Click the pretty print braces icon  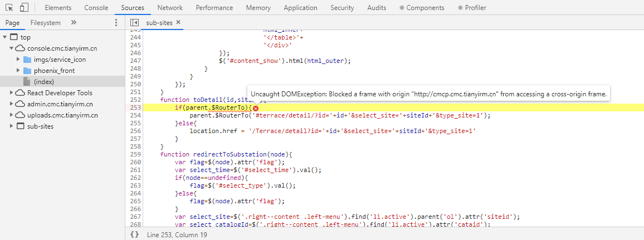click(134, 234)
